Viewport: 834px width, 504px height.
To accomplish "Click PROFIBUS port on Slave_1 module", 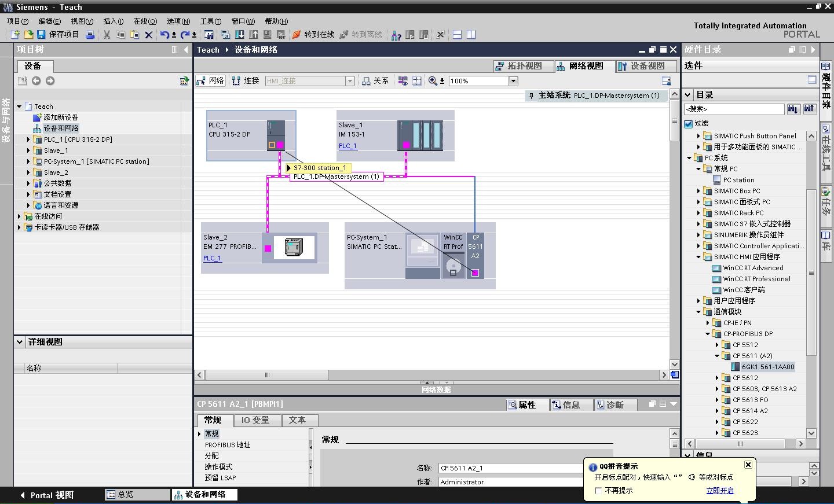I will pos(406,145).
